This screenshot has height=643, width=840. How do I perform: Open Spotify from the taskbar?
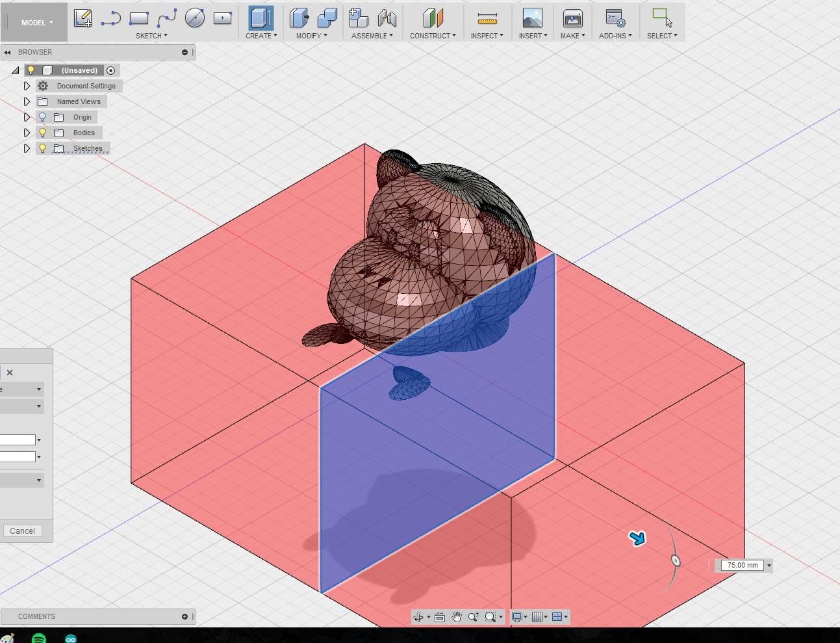pos(39,638)
